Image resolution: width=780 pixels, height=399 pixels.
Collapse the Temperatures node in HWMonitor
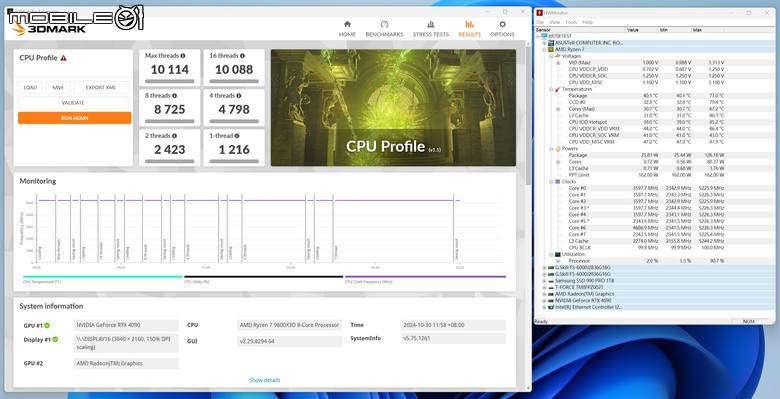[x=551, y=89]
